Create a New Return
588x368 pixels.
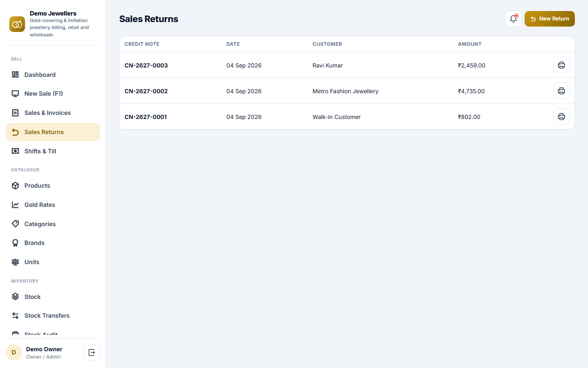coord(550,19)
